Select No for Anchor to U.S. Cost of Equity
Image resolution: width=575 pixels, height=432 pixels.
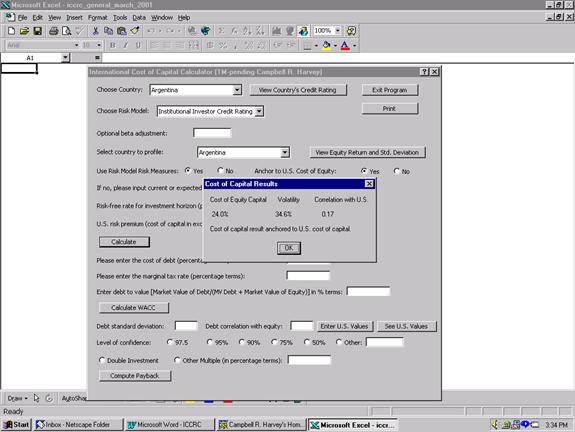(x=396, y=171)
